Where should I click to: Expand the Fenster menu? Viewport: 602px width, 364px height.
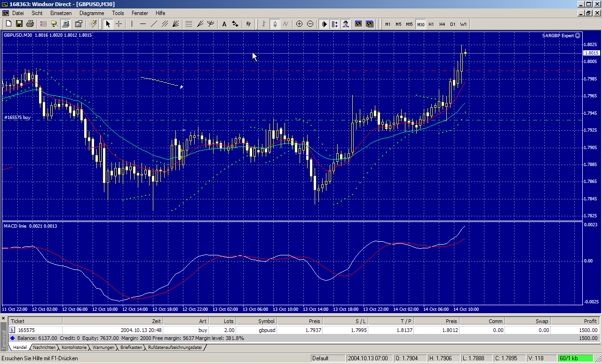point(140,13)
